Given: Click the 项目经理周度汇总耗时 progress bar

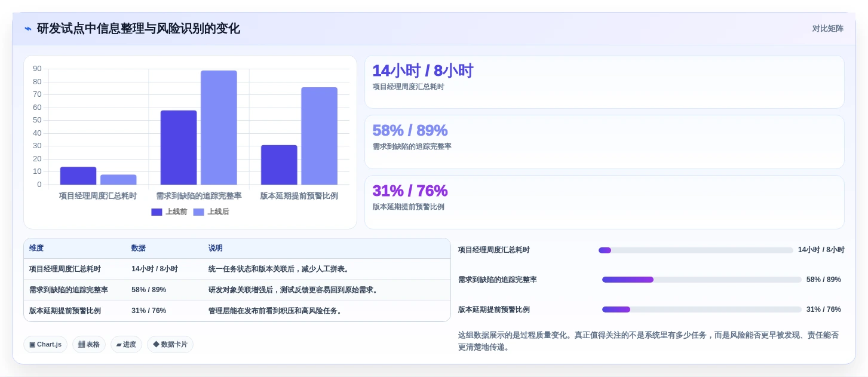Looking at the screenshot, I should coord(696,250).
